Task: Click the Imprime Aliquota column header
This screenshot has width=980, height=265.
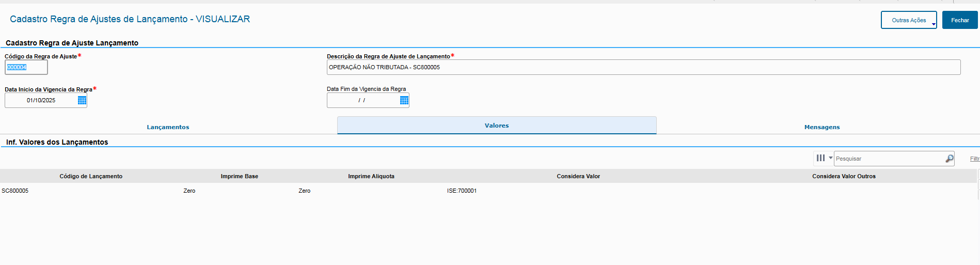Action: pyautogui.click(x=371, y=176)
